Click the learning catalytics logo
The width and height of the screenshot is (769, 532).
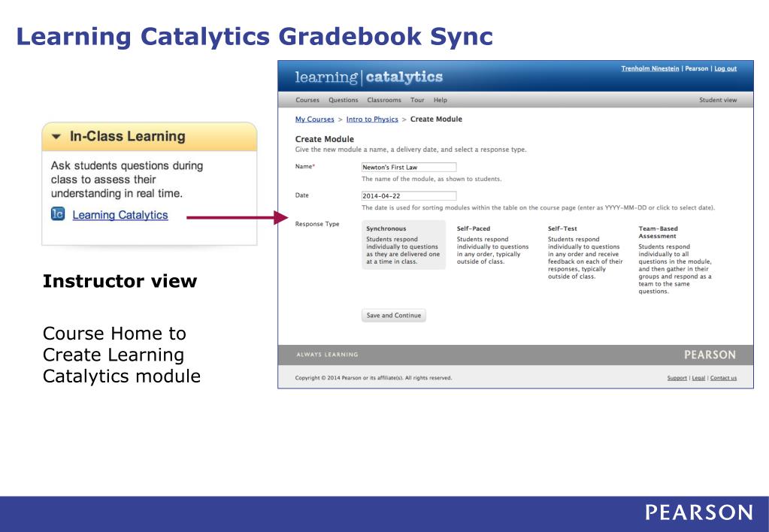369,77
